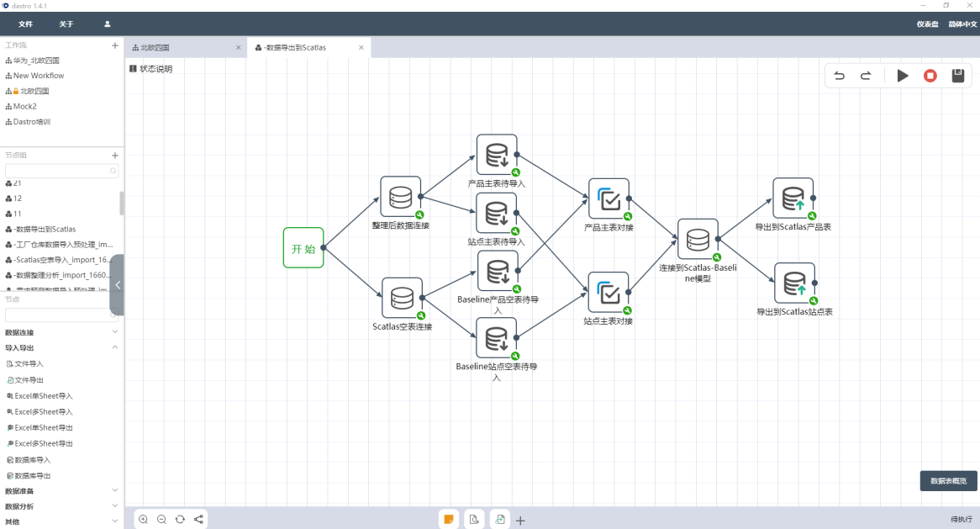The width and height of the screenshot is (980, 529).
Task: Switch to the -数据导出到Scatlas tab
Action: click(308, 48)
